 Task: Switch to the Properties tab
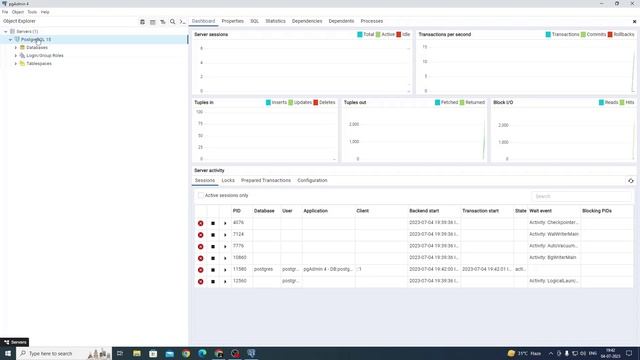coord(232,21)
